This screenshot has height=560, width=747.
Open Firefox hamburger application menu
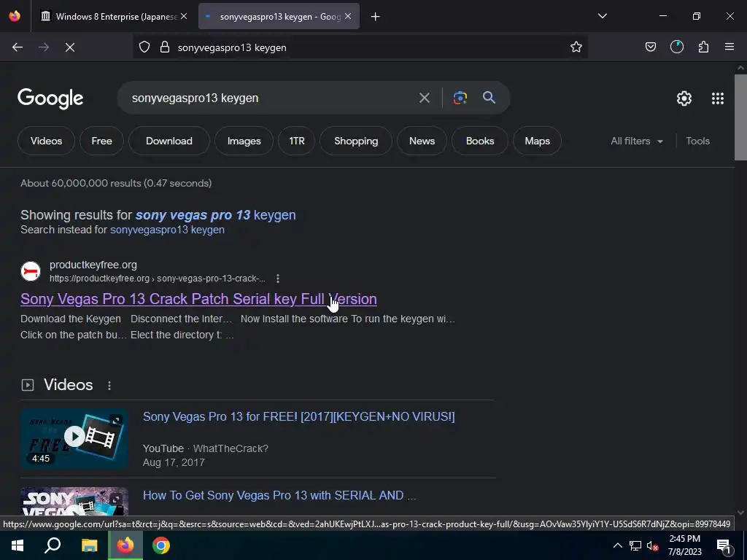click(729, 47)
